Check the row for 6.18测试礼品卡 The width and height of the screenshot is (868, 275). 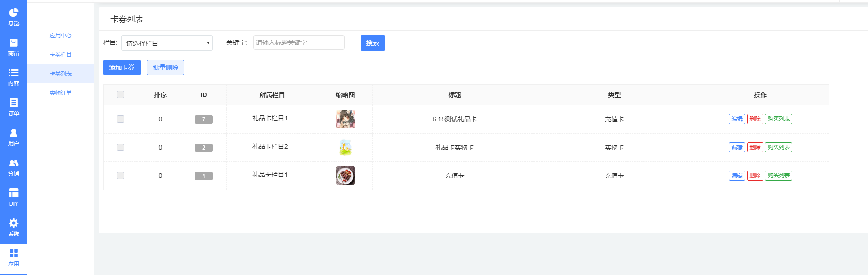coord(120,119)
